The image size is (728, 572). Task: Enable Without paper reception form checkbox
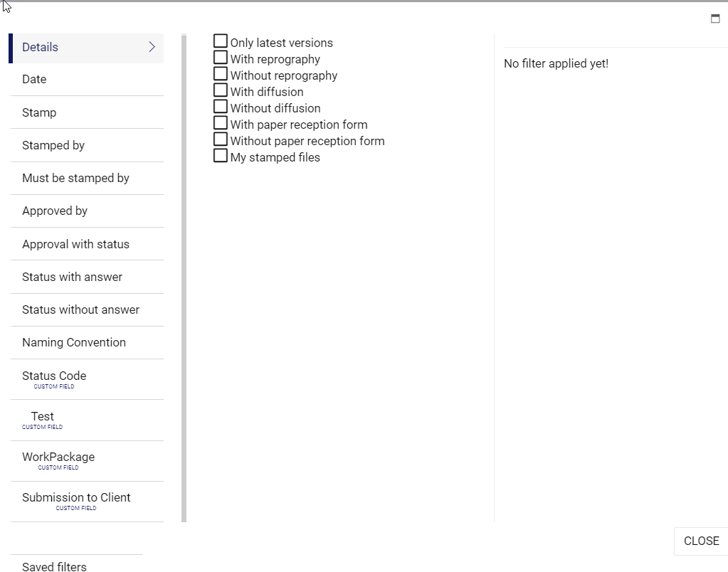[x=221, y=139]
